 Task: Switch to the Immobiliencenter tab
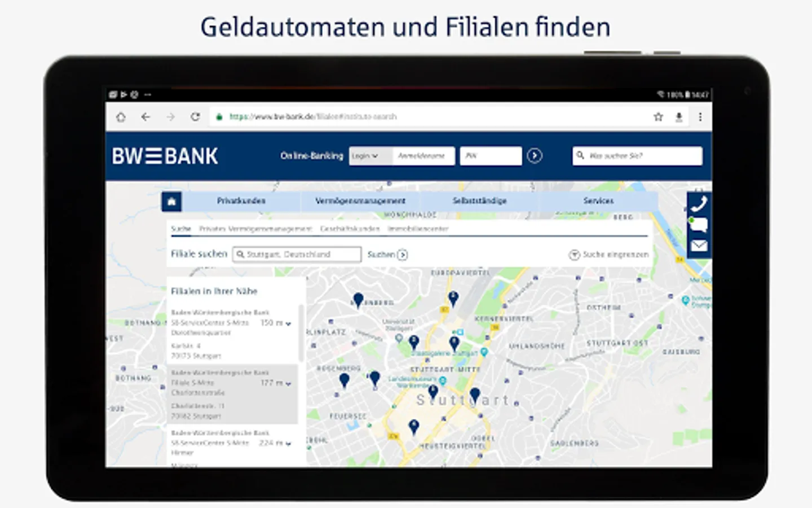418,229
